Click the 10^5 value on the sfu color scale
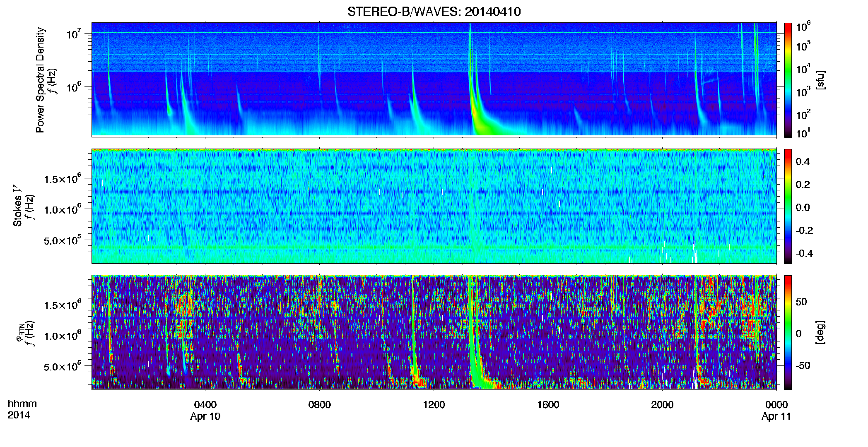The height and width of the screenshot is (447, 868). (x=803, y=46)
